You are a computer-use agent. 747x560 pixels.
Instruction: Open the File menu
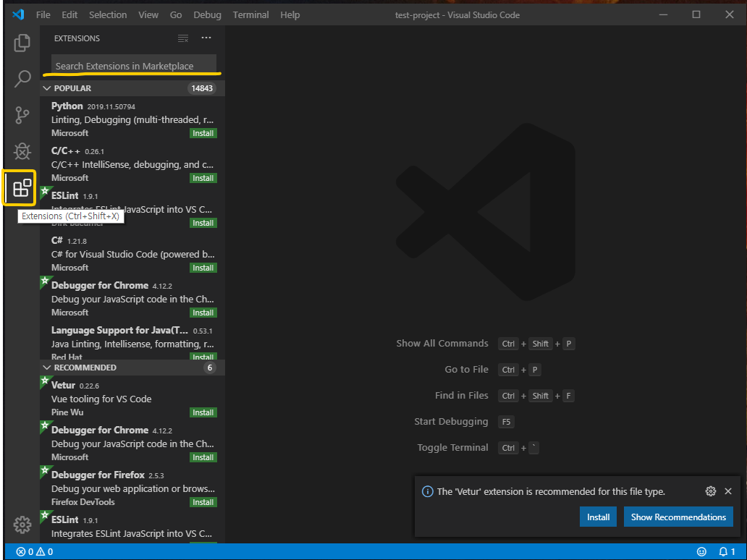pos(43,14)
